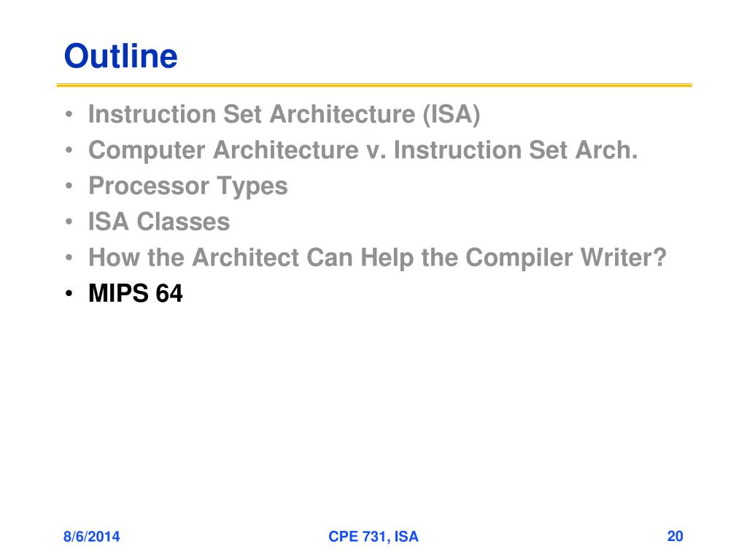Click the word Arch. ending second bullet
This screenshot has width=747, height=560.
coord(606,150)
